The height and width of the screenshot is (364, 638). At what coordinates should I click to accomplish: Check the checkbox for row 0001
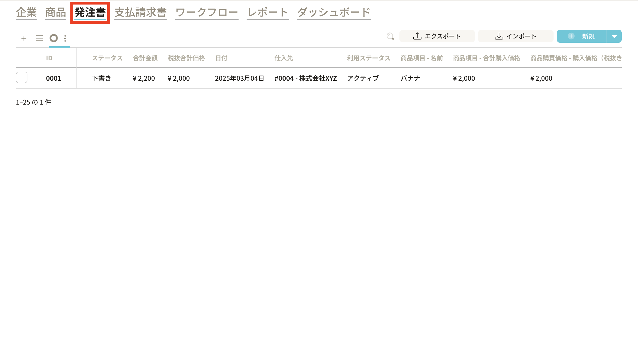[22, 77]
